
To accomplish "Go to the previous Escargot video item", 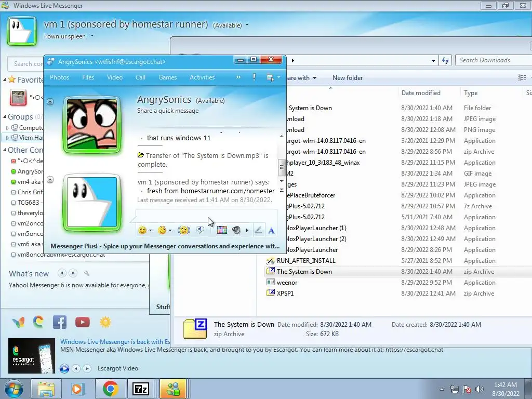I will click(76, 368).
